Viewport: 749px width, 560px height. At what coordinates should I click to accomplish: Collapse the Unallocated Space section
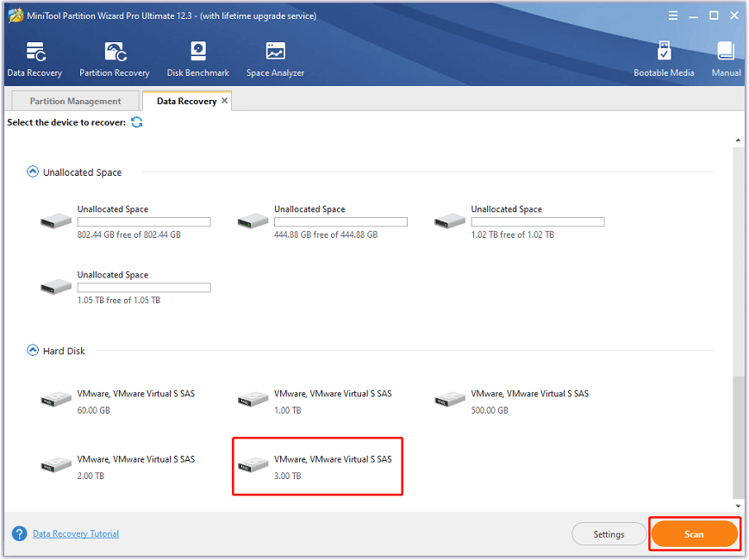click(x=33, y=171)
